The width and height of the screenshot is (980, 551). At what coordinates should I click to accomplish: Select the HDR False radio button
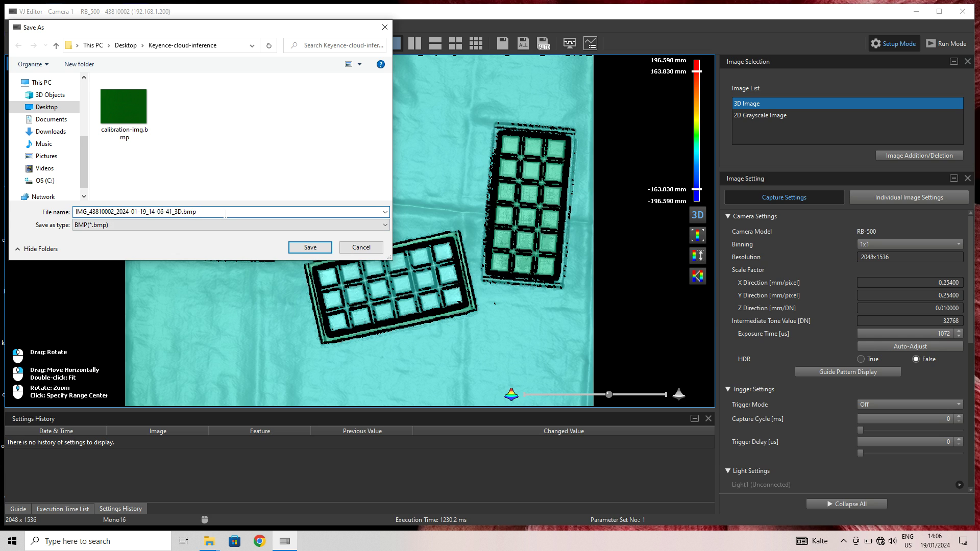916,359
